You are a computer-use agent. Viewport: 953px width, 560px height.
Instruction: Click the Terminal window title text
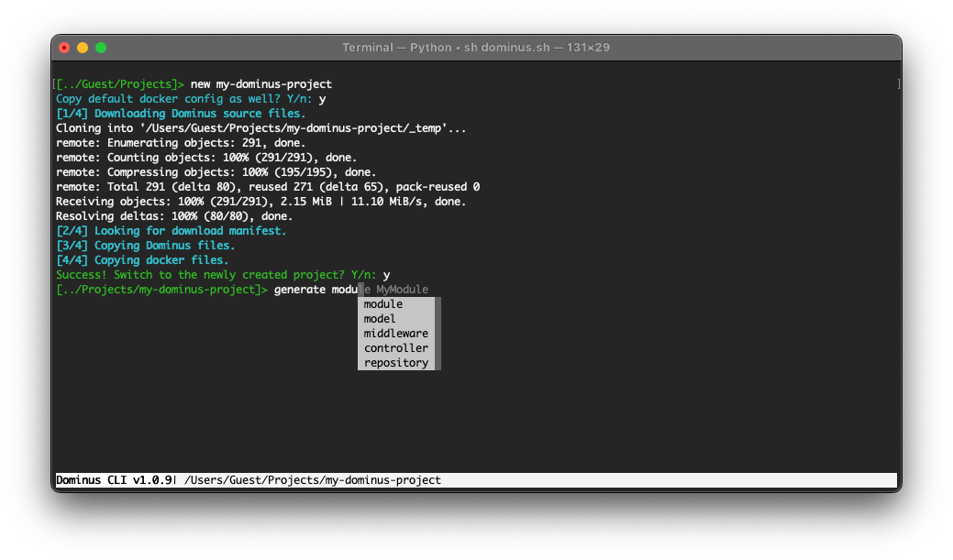pyautogui.click(x=476, y=48)
